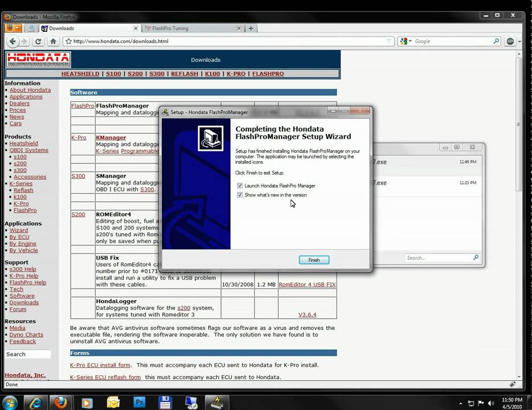Click the Hondata site Search field

click(x=28, y=354)
